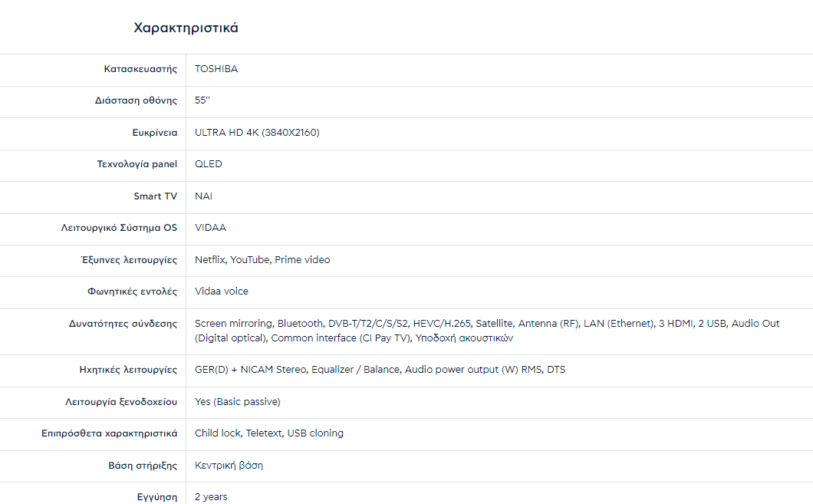813x504 pixels.
Task: Click the Δυνατότητες σύνδεσης label
Action: click(x=123, y=324)
